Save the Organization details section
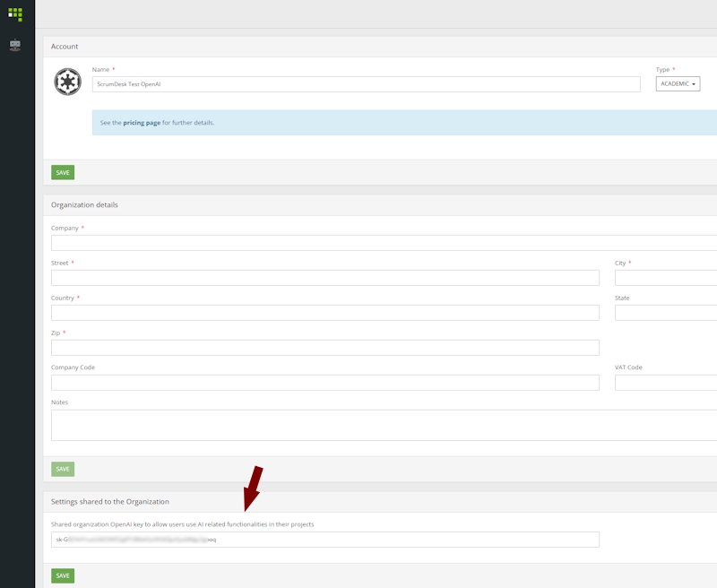The height and width of the screenshot is (588, 717). (63, 469)
